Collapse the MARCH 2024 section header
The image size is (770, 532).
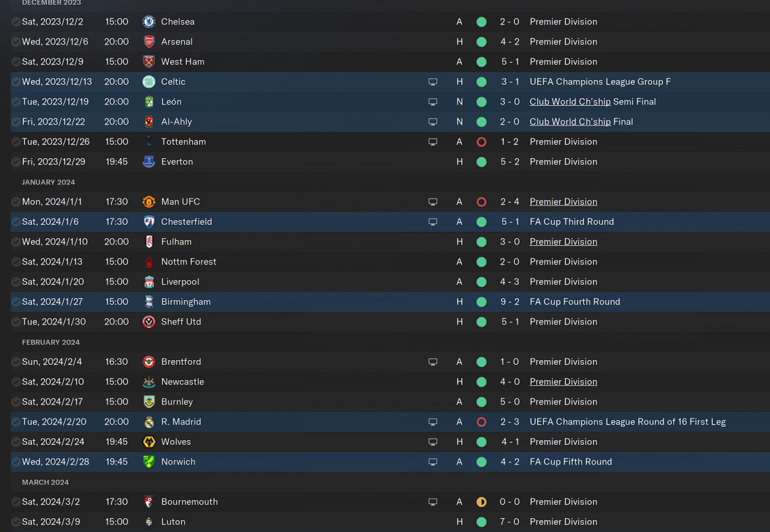coord(45,482)
